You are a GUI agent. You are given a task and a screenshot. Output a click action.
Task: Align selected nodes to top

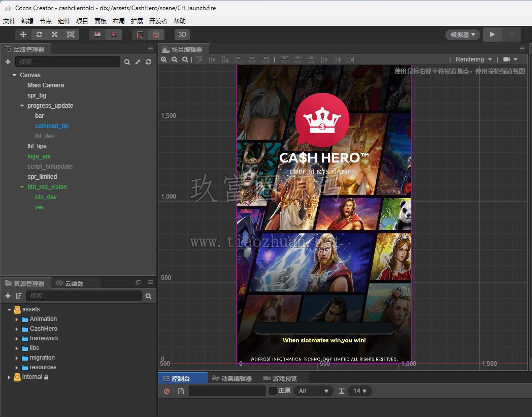[199, 60]
